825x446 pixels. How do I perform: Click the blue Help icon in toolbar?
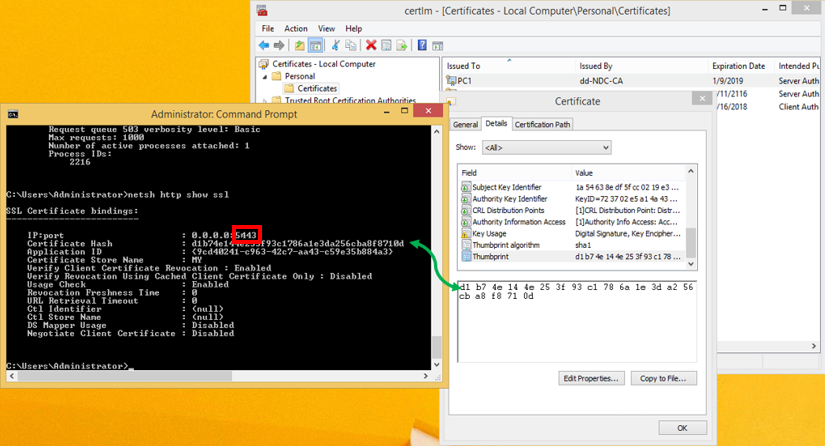pyautogui.click(x=422, y=45)
